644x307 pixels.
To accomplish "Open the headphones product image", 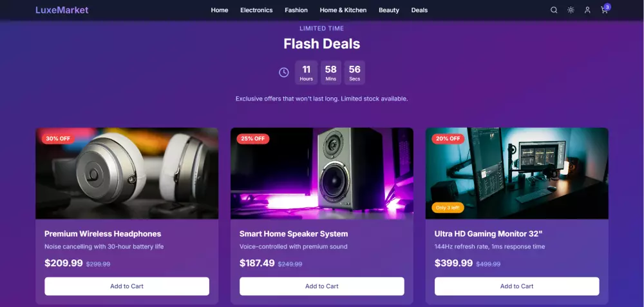I will 127,173.
